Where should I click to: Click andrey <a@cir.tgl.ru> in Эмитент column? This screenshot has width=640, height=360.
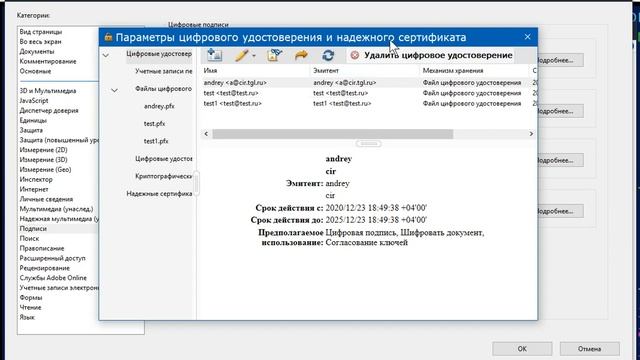[345, 83]
